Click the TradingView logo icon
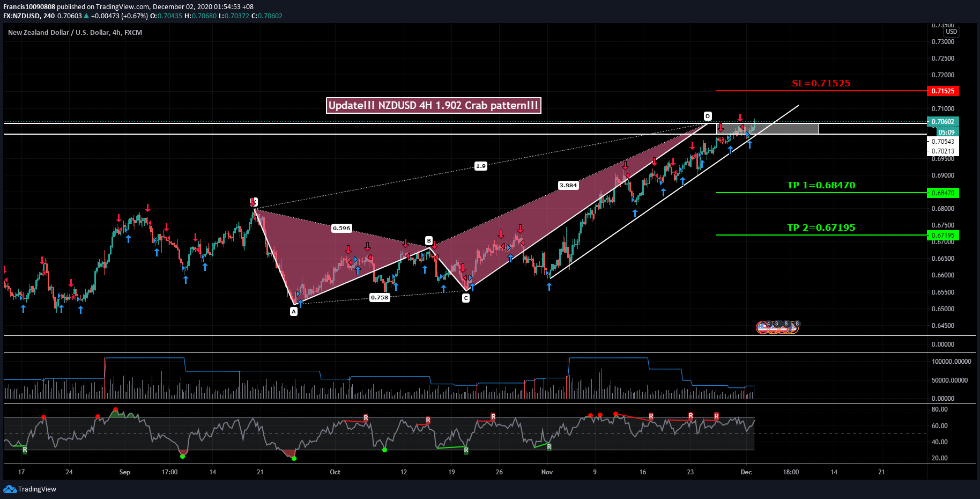The image size is (980, 499). 10,489
